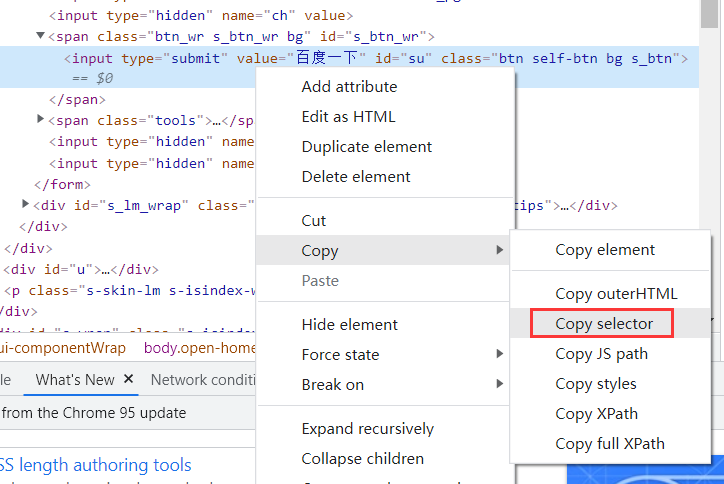Click body.open-home breadcrumb item

tap(199, 348)
